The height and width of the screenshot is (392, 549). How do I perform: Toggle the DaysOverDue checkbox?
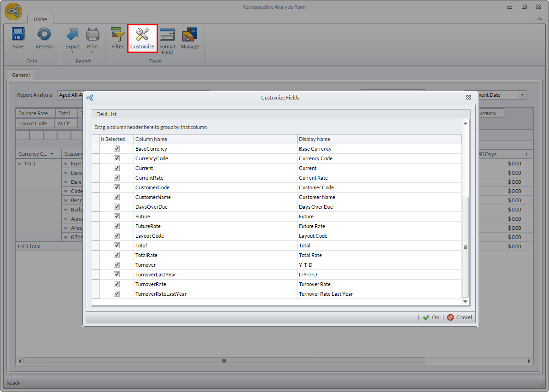[117, 207]
